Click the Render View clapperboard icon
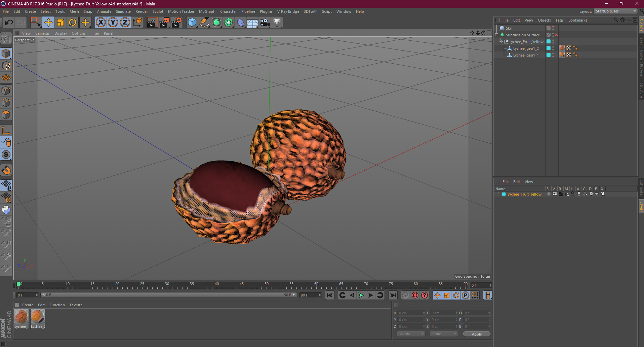Screen dimensions: 644x347 click(152, 23)
